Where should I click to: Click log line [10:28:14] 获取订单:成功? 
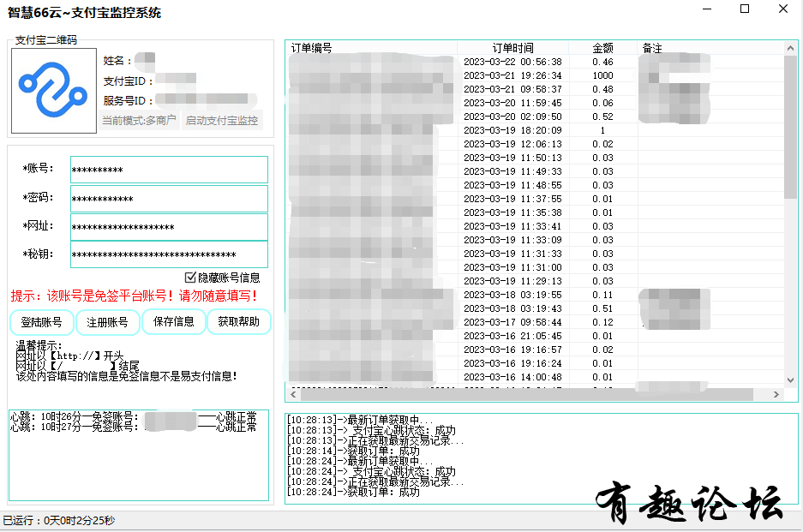[353, 451]
